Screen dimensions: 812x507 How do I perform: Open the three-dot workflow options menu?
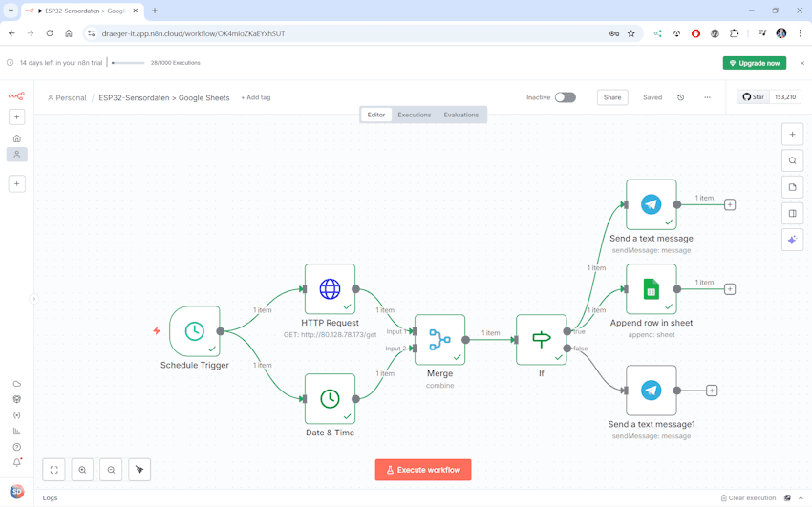pos(707,97)
